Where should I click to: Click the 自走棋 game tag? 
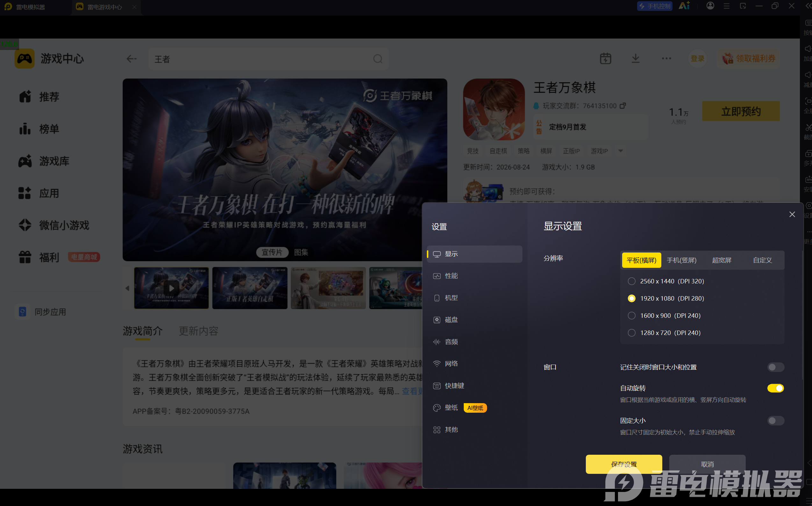[498, 151]
